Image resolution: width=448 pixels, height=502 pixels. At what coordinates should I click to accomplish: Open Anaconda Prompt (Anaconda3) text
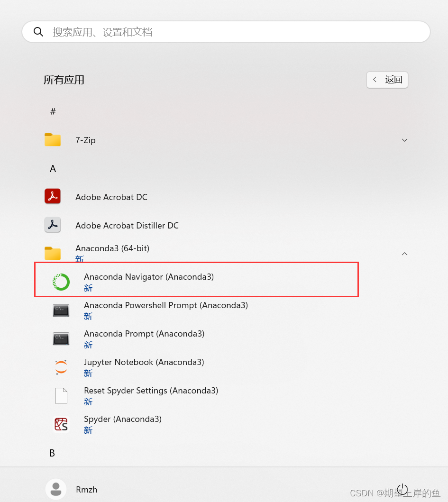pos(144,334)
